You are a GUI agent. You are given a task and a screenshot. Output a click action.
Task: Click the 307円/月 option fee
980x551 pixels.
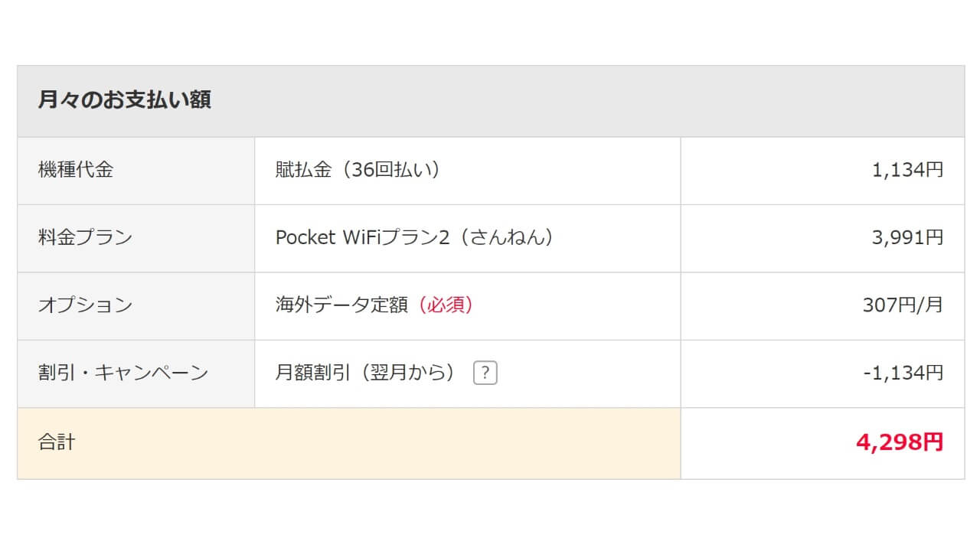[903, 305]
